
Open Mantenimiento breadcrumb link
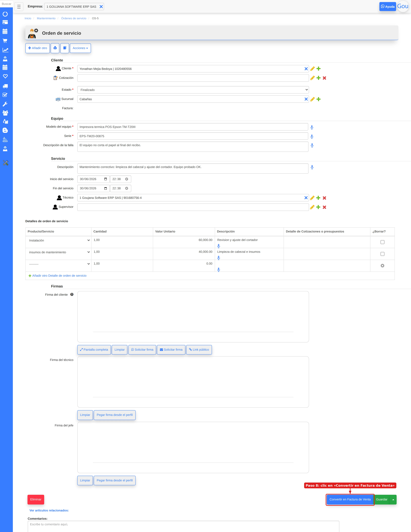(46, 18)
